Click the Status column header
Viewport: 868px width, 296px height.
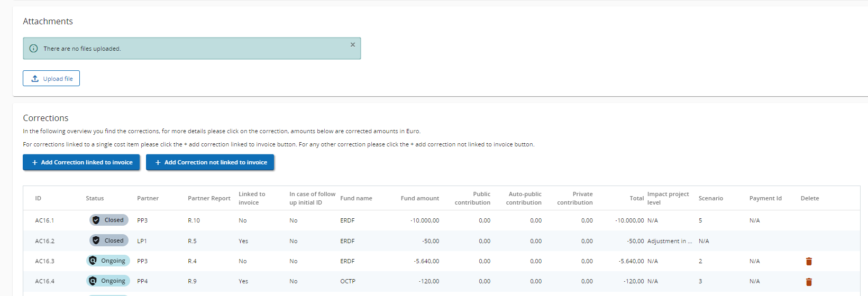[x=95, y=198]
